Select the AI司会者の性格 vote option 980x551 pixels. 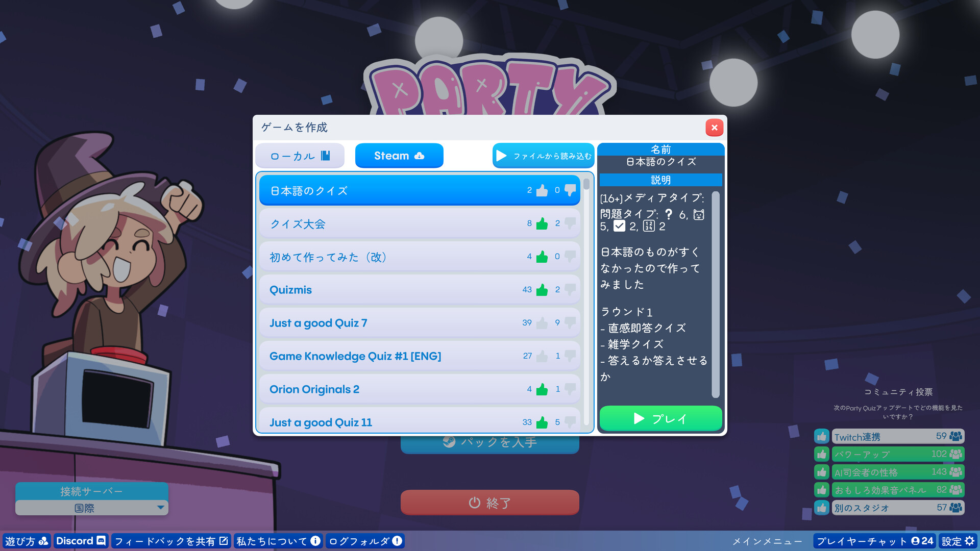point(898,472)
